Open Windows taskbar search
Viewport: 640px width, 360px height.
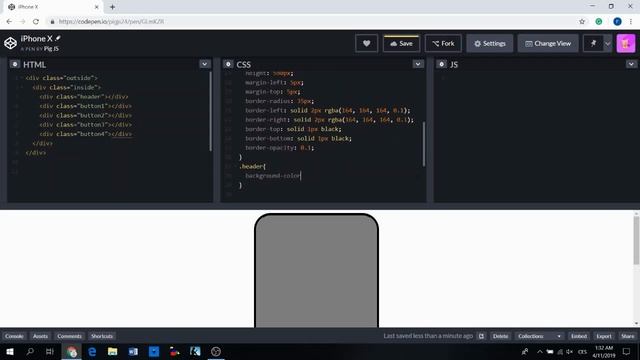[30, 351]
